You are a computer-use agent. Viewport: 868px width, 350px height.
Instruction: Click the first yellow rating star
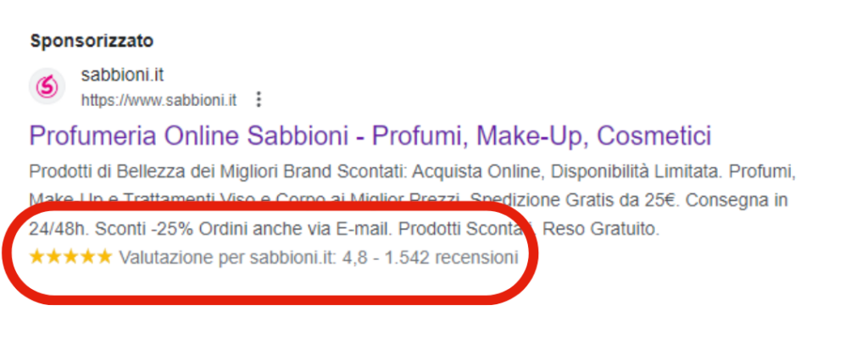click(x=37, y=257)
